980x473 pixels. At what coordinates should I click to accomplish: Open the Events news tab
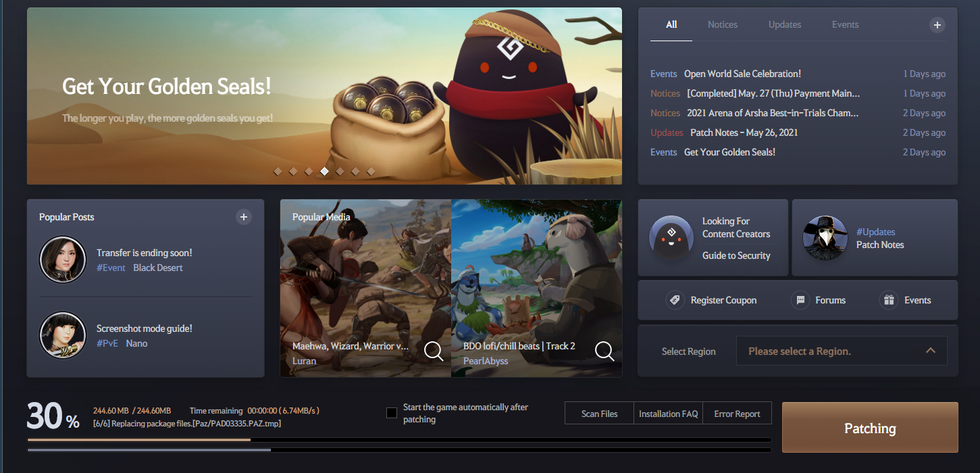845,24
